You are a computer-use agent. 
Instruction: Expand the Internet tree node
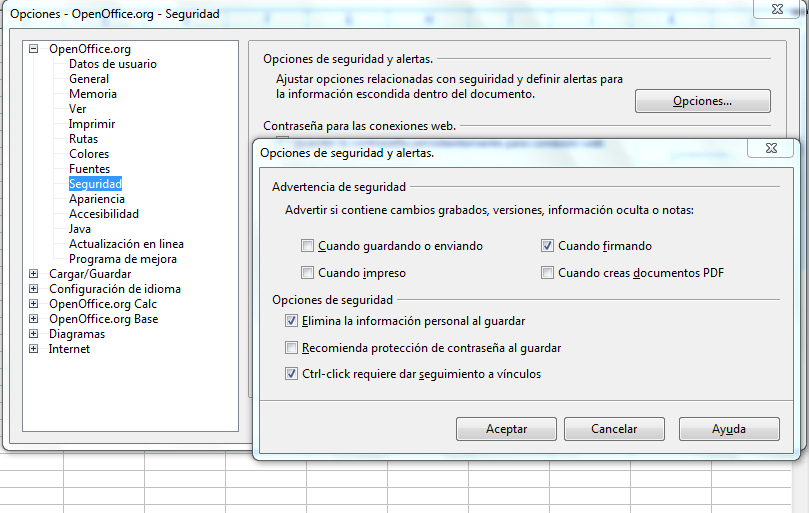pyautogui.click(x=34, y=349)
